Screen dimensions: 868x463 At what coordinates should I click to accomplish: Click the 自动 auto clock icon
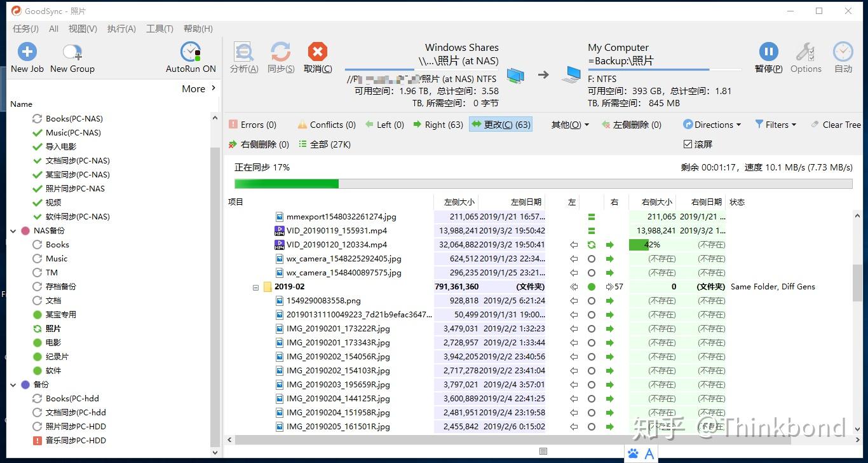(843, 52)
